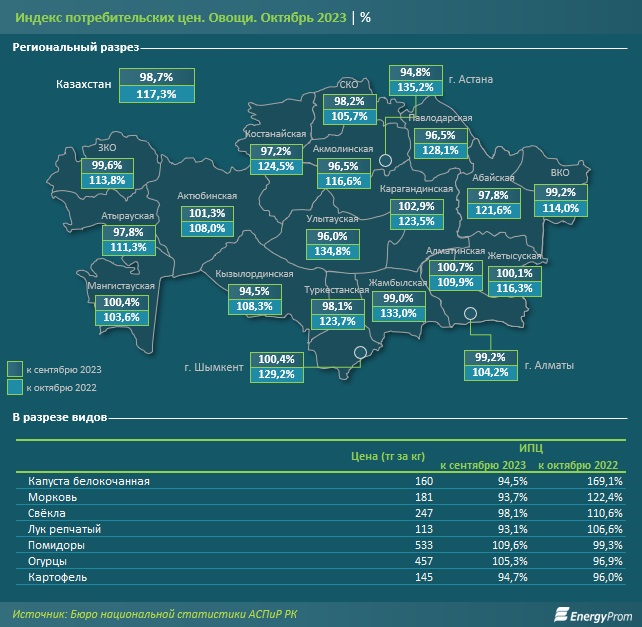642x627 pixels.
Task: Click the Shymkent city marker circle
Action: tap(360, 352)
